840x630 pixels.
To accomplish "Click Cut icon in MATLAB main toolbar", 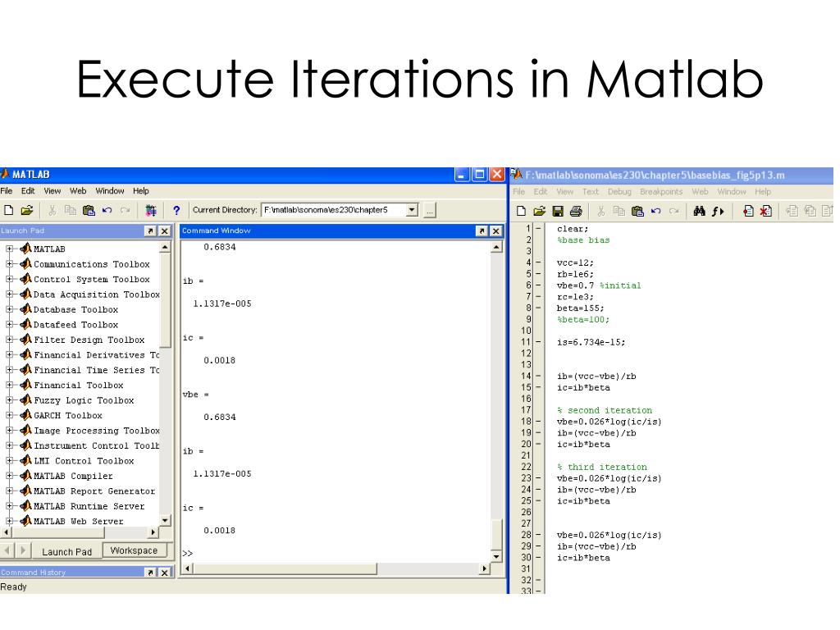I will tap(52, 210).
